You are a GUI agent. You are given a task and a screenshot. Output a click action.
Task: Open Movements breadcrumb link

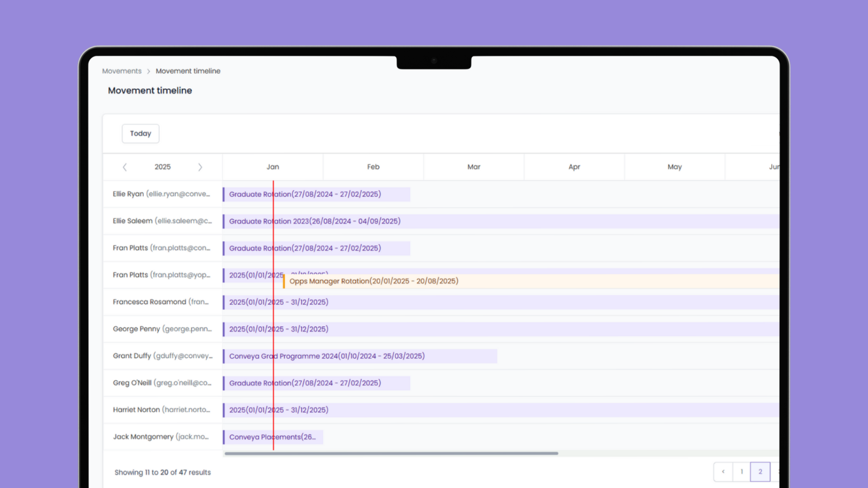point(122,71)
